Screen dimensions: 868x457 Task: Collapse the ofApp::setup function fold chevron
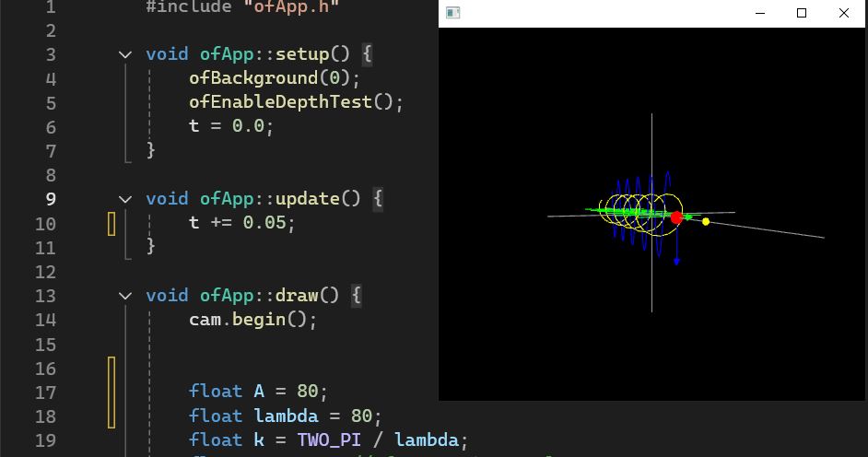(x=125, y=54)
